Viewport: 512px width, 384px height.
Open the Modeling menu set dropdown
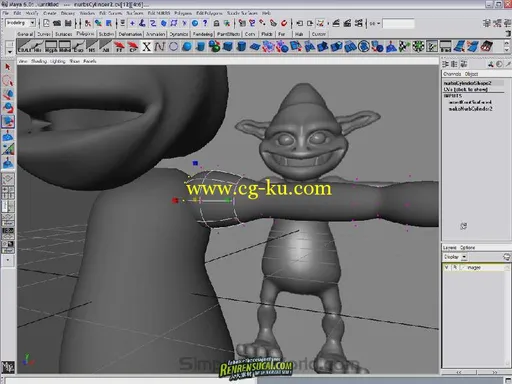pyautogui.click(x=20, y=23)
